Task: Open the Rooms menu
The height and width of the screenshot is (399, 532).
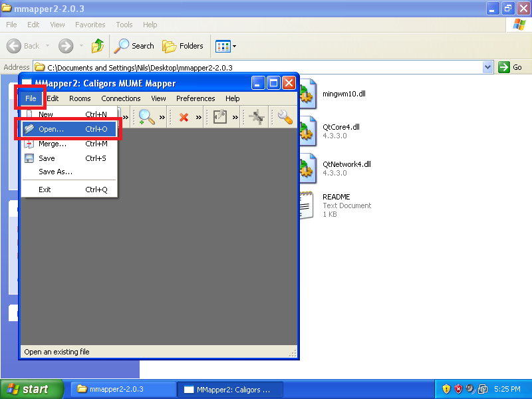Action: 80,98
